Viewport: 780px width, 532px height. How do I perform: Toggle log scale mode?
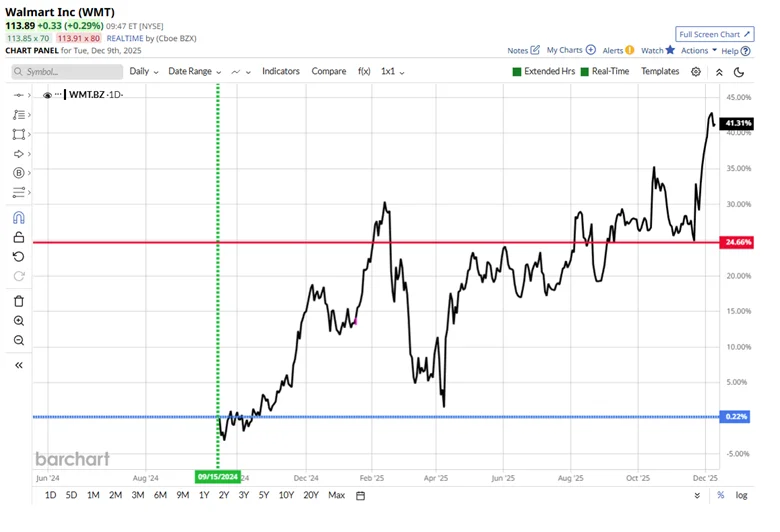[741, 495]
